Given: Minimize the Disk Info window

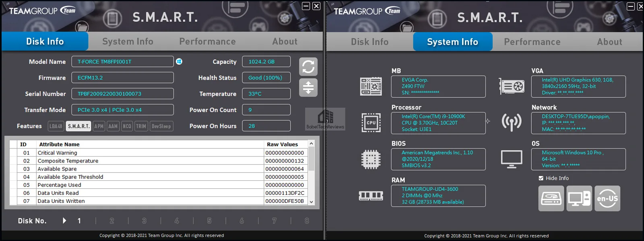Looking at the screenshot, I should click(306, 6).
